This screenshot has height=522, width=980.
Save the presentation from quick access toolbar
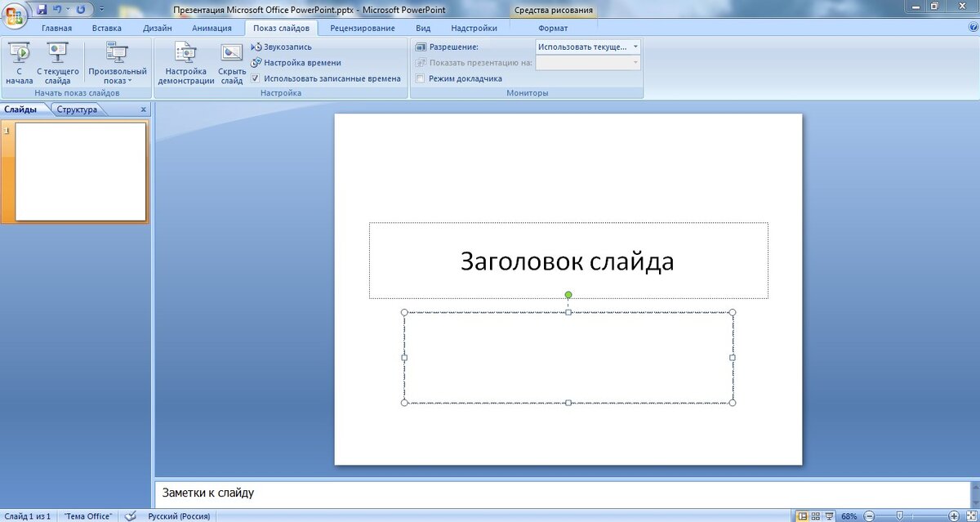42,9
